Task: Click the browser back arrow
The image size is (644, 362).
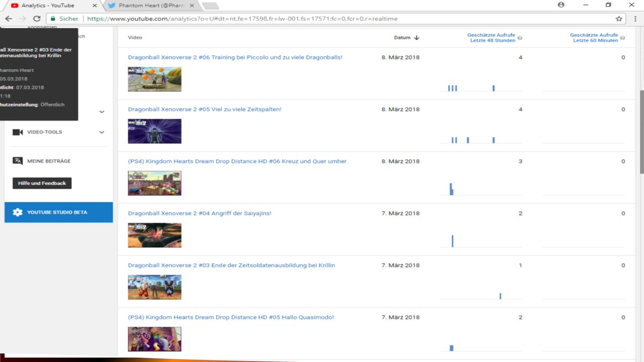Action: 9,18
